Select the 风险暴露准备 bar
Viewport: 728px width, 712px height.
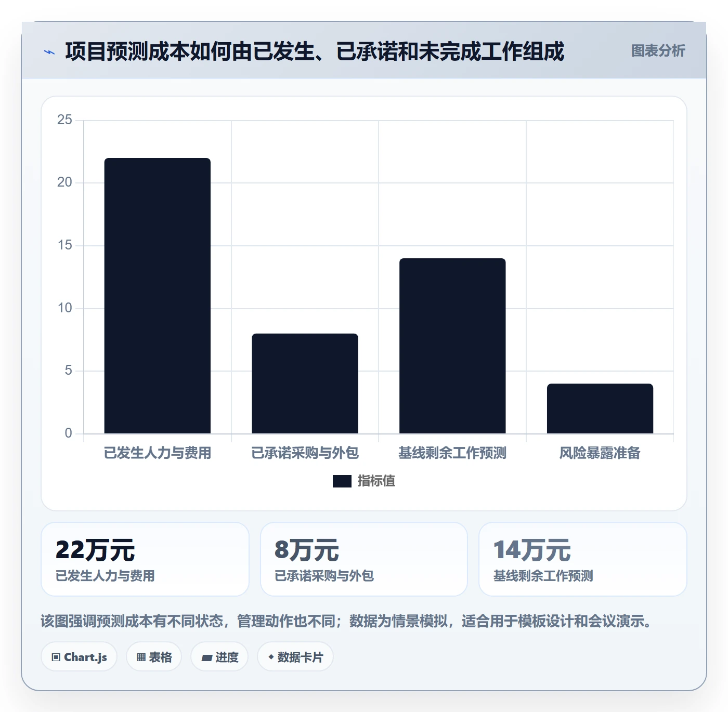[x=600, y=408]
